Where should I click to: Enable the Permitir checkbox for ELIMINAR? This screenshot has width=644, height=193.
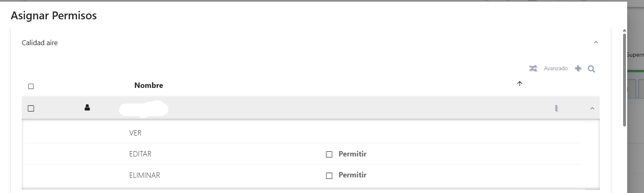(329, 175)
